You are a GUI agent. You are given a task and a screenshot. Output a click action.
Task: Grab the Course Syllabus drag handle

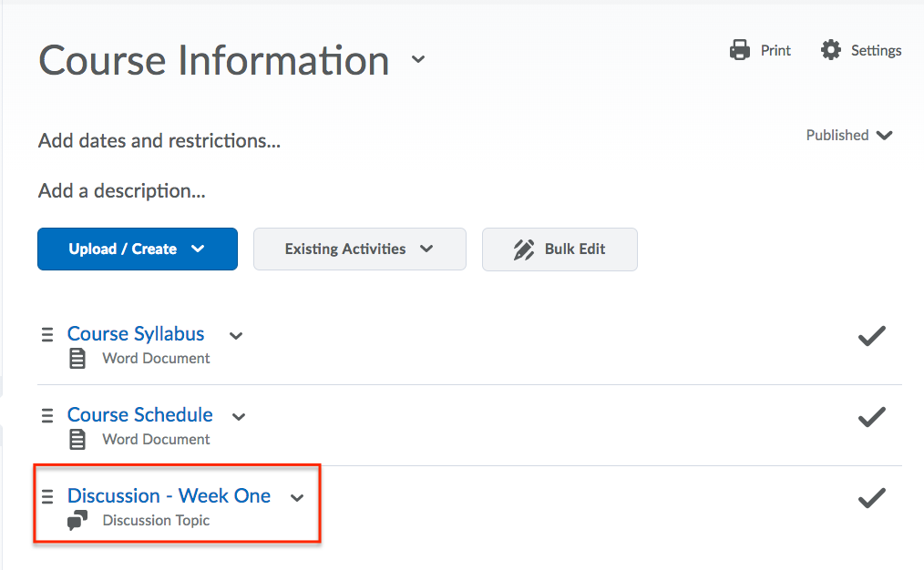tap(47, 334)
